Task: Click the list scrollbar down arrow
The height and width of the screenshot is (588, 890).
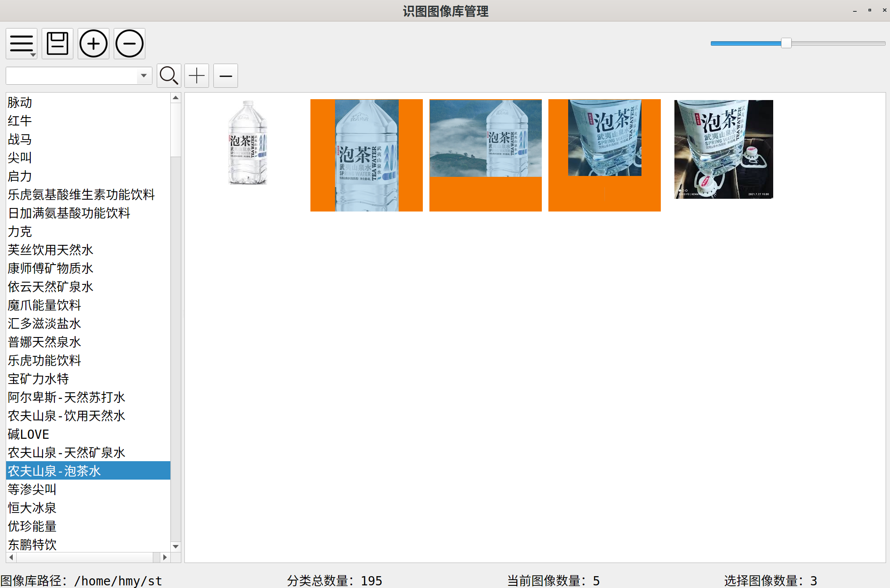Action: coord(176,546)
